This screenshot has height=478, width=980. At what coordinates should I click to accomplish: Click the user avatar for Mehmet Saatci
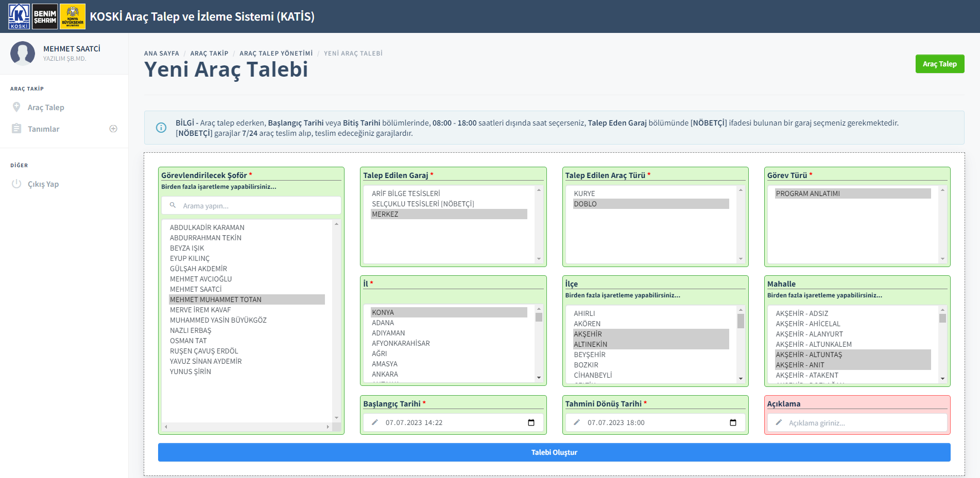click(23, 53)
